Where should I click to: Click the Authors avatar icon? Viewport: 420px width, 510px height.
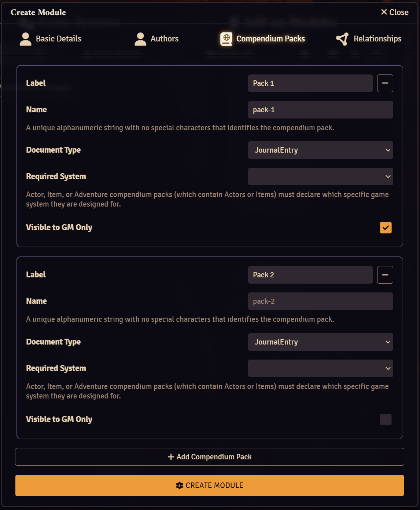140,39
